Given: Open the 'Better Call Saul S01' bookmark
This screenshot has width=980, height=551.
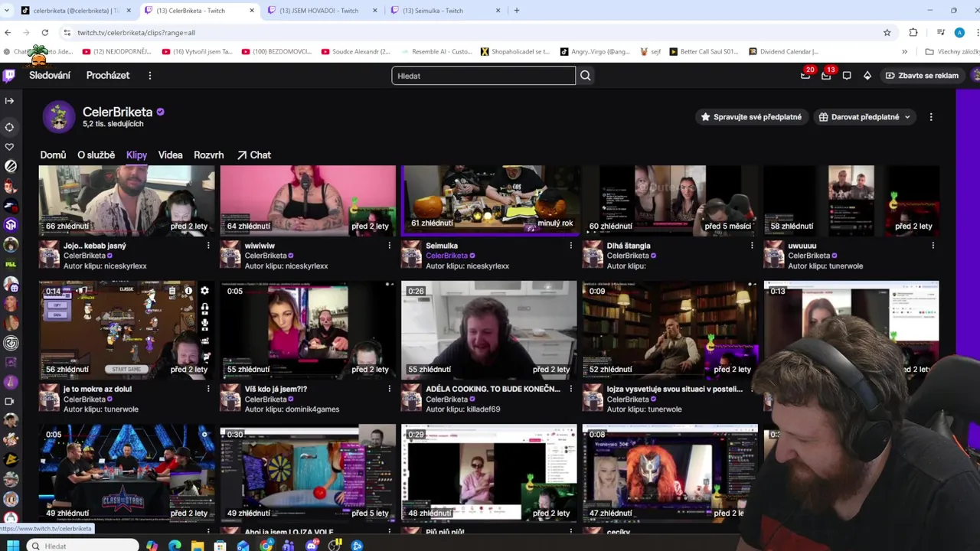Looking at the screenshot, I should 704,52.
